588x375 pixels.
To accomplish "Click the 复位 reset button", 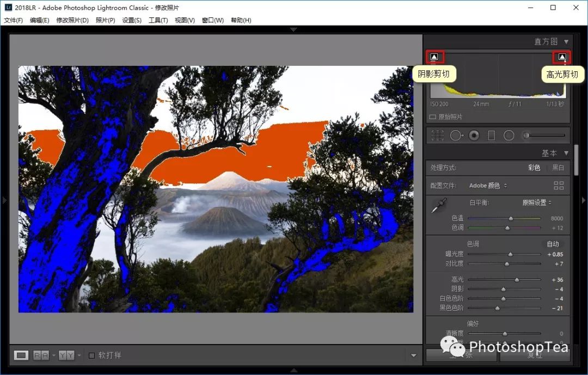I will (x=535, y=355).
